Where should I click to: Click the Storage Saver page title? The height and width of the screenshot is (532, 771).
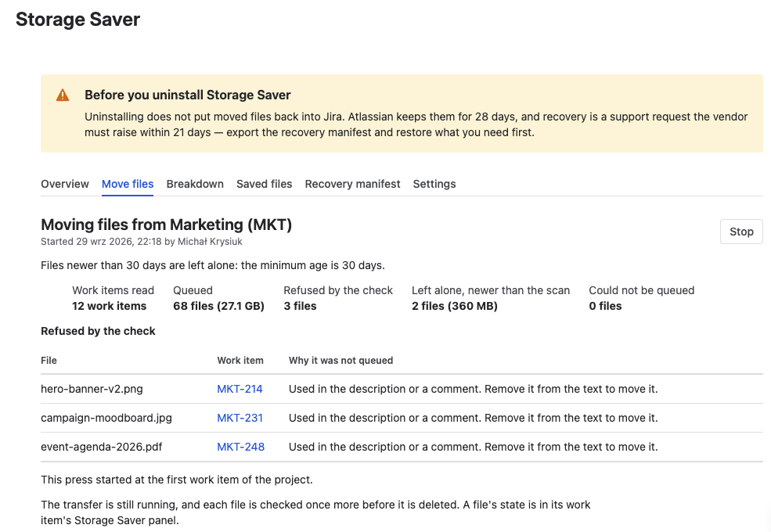pyautogui.click(x=77, y=20)
